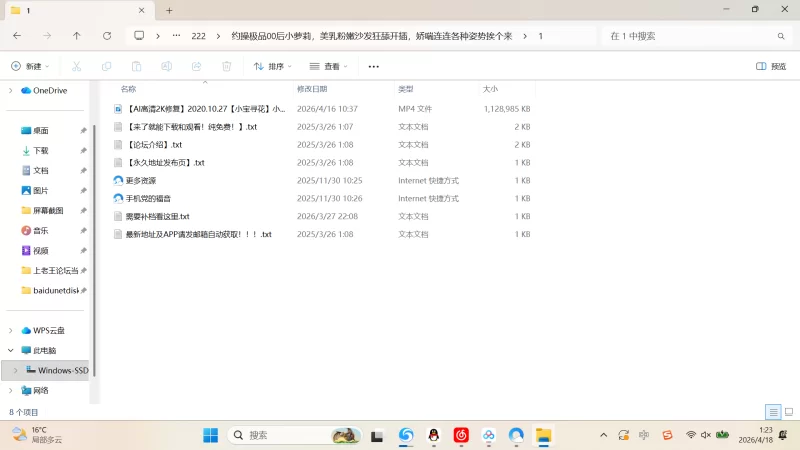This screenshot has width=800, height=450.
Task: Open the See more (…) toolbar menu
Action: 374,66
